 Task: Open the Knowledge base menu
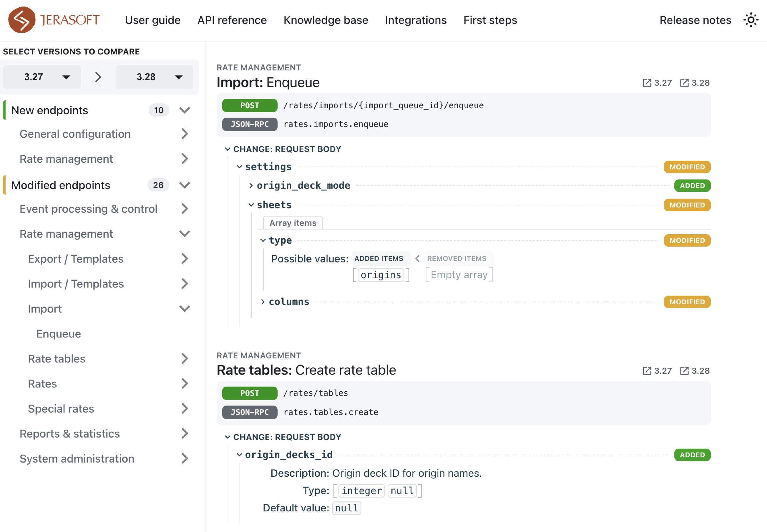[x=326, y=20]
